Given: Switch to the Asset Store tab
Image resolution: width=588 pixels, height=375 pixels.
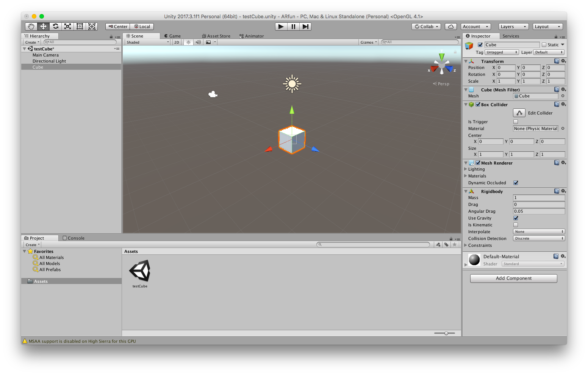Looking at the screenshot, I should pyautogui.click(x=216, y=36).
